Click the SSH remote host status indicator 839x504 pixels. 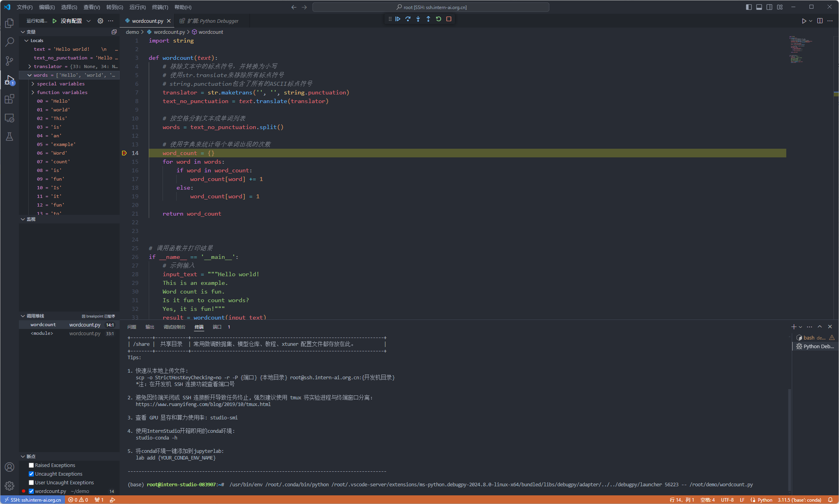tap(33, 500)
